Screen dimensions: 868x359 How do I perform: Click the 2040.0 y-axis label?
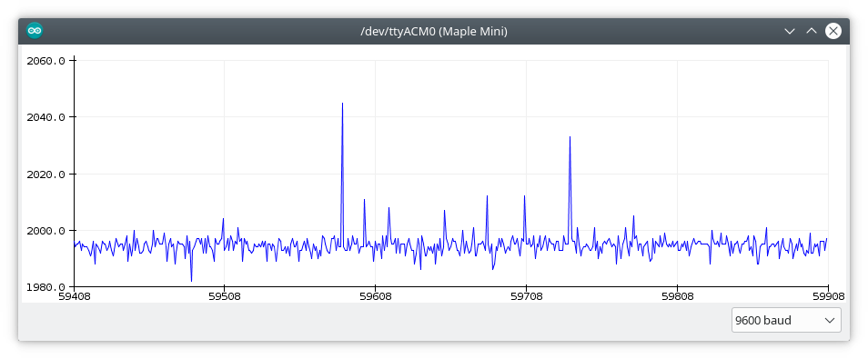(45, 117)
